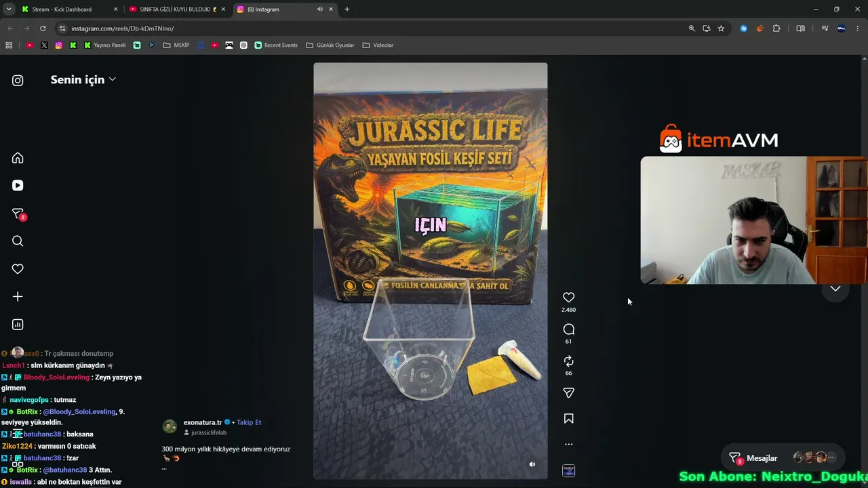Install the app via address bar icon
Screen dimensions: 868x488
point(706,28)
